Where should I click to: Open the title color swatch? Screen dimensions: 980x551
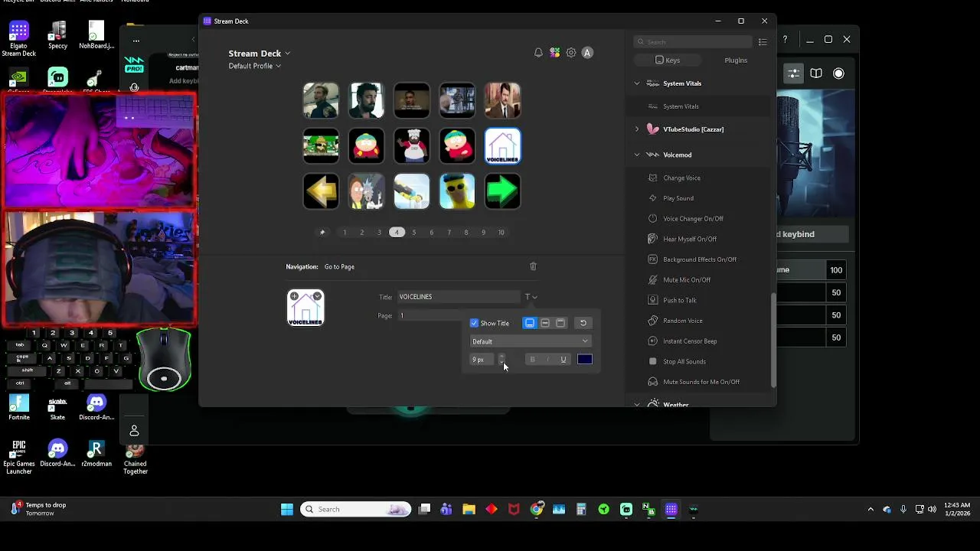pos(585,360)
